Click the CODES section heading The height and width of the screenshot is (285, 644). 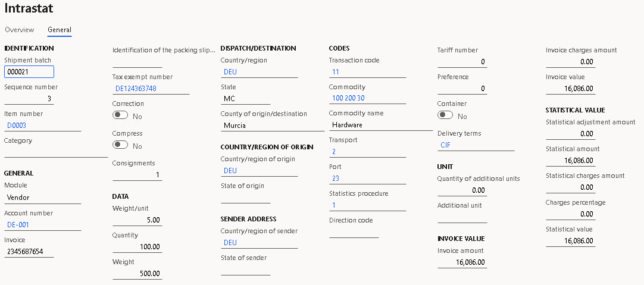tap(339, 48)
